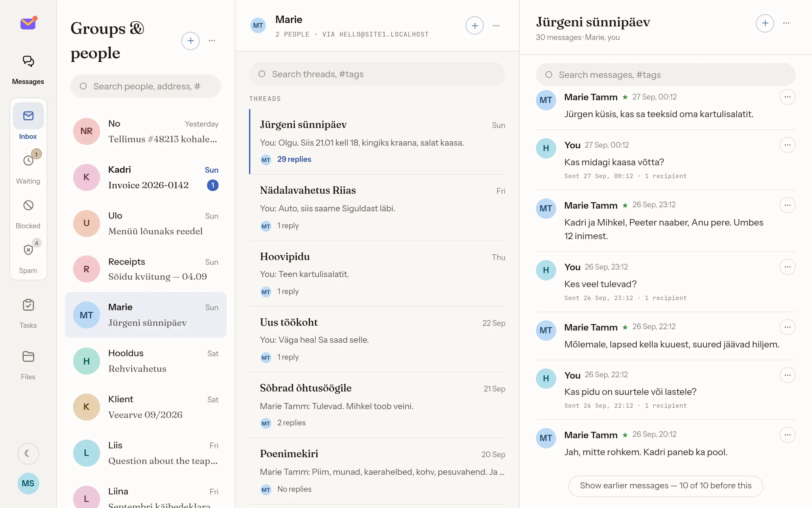The width and height of the screenshot is (812, 508).
Task: Click star next to Marie Tamm 26 Sep 20:12
Action: click(x=625, y=435)
